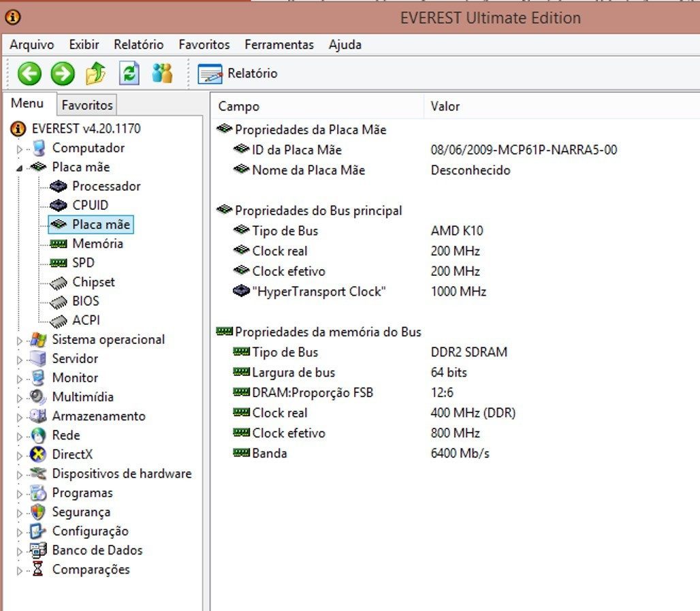The height and width of the screenshot is (611, 700).
Task: Open the Ajuda menu
Action: pos(345,45)
